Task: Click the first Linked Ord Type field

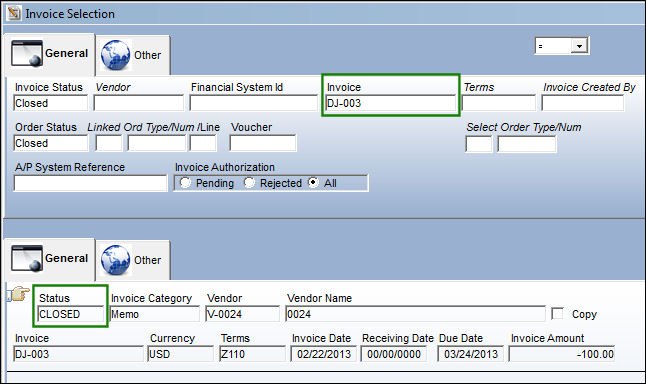Action: 109,143
